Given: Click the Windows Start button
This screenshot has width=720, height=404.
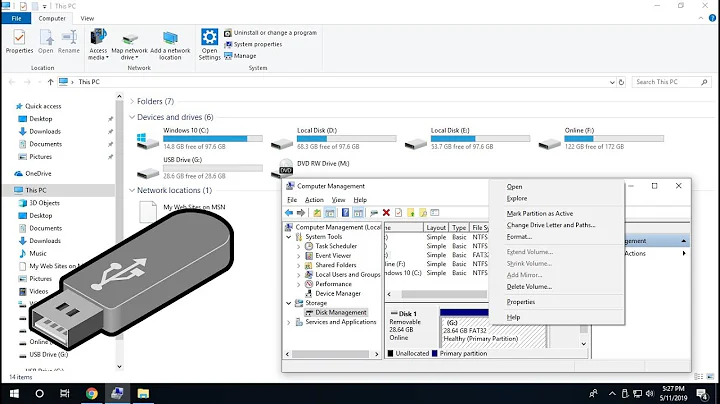Looking at the screenshot, I should click(x=14, y=393).
